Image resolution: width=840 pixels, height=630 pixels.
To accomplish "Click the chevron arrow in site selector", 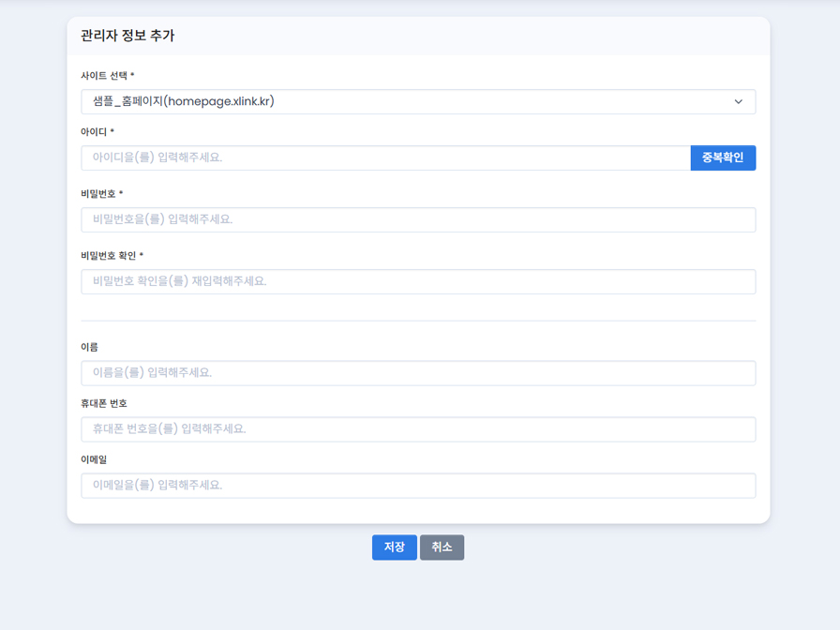I will 738,102.
